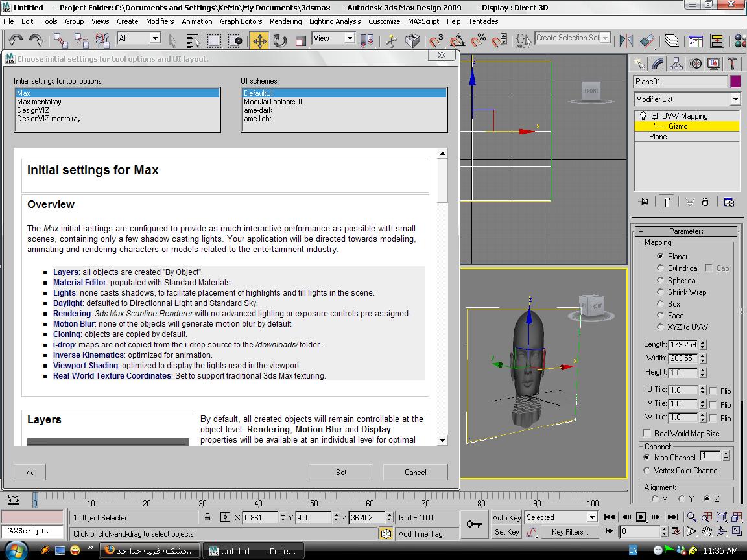Click the Zoom Extents viewport navigation icon
Viewport: 747px width, 560px height.
(722, 517)
